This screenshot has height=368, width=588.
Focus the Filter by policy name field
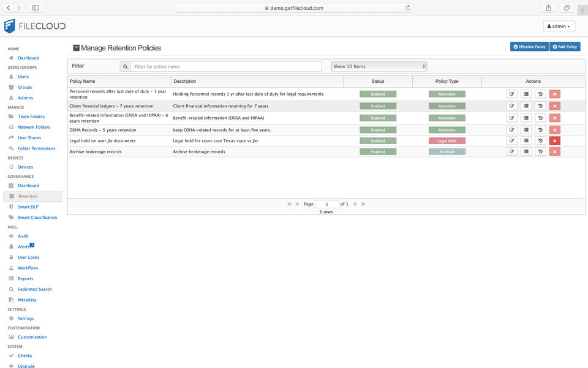coord(226,66)
